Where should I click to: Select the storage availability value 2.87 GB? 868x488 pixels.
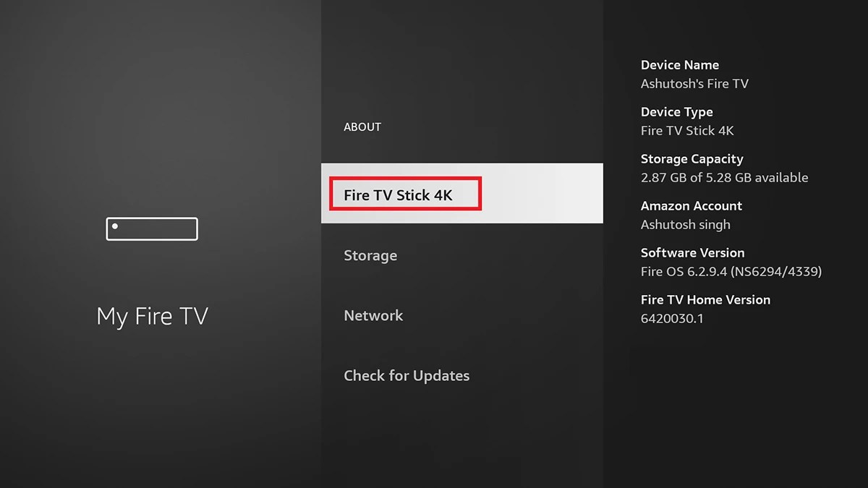point(724,177)
